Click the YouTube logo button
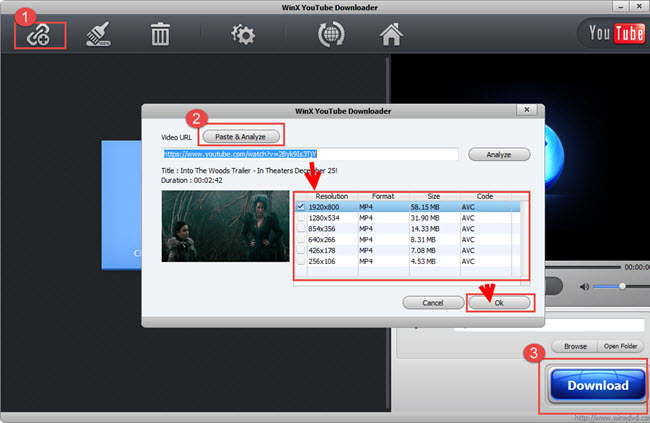The height and width of the screenshot is (423, 650). click(616, 33)
